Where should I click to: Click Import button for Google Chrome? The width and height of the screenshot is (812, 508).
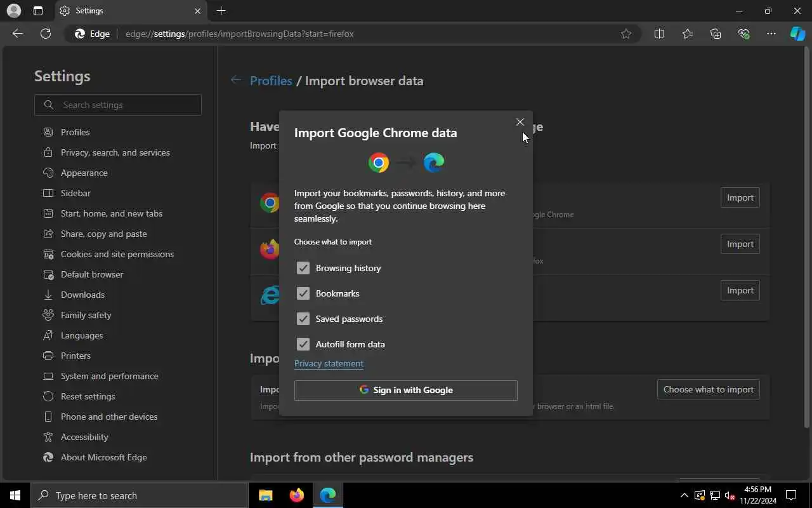pyautogui.click(x=740, y=197)
